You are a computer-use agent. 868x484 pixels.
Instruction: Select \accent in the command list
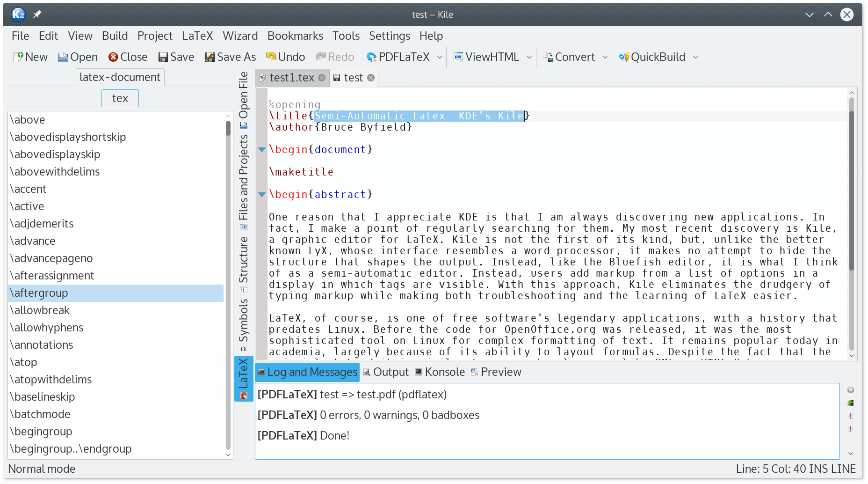116,189
